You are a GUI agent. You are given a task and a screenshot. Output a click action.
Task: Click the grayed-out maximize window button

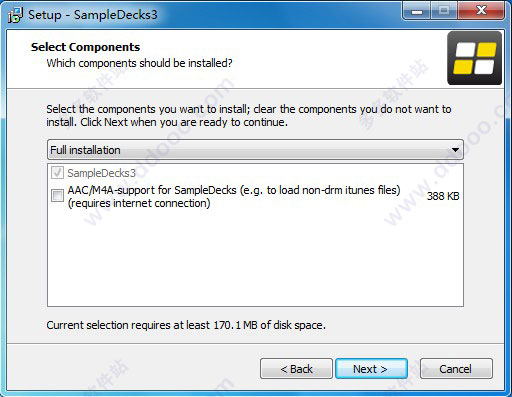pos(444,11)
